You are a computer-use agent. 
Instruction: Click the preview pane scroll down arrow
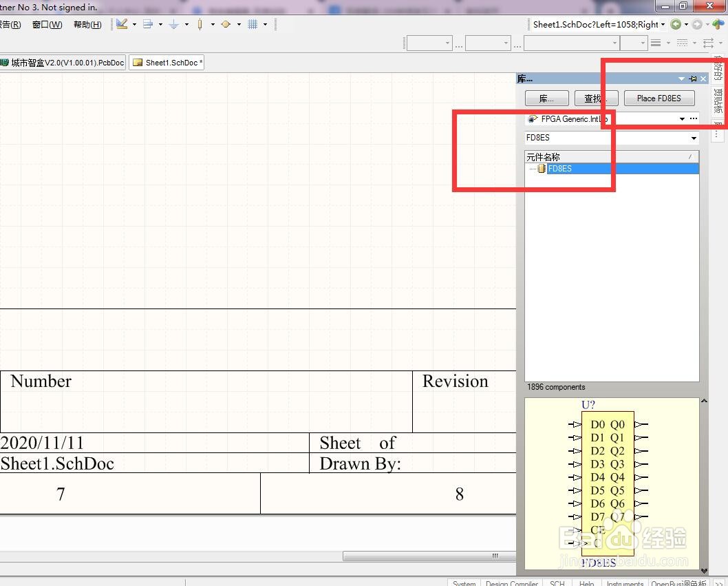point(704,570)
